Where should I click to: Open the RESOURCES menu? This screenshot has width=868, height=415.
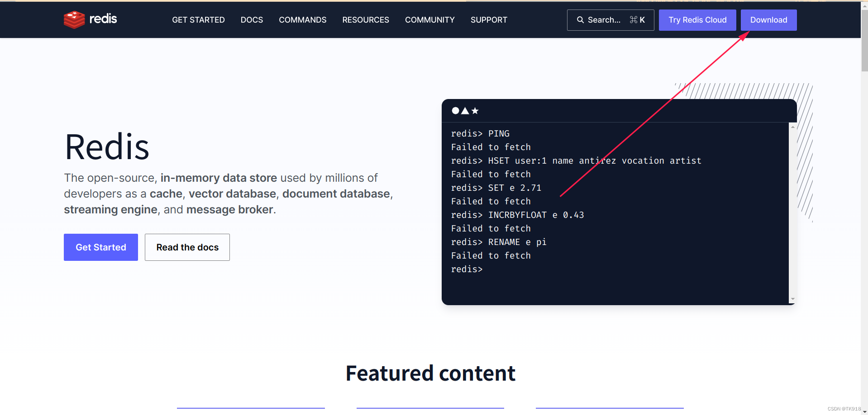pyautogui.click(x=366, y=20)
